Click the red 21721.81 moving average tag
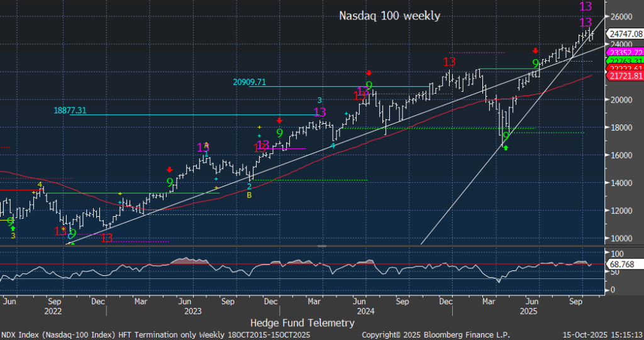Screen dimensions: 644x340 [x=626, y=75]
